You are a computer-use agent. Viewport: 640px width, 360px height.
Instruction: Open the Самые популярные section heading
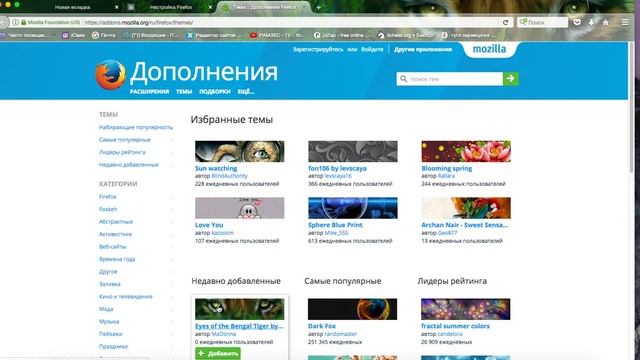[x=342, y=281]
